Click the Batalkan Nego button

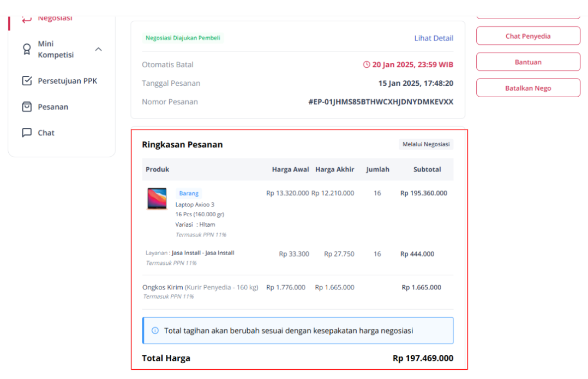point(528,88)
